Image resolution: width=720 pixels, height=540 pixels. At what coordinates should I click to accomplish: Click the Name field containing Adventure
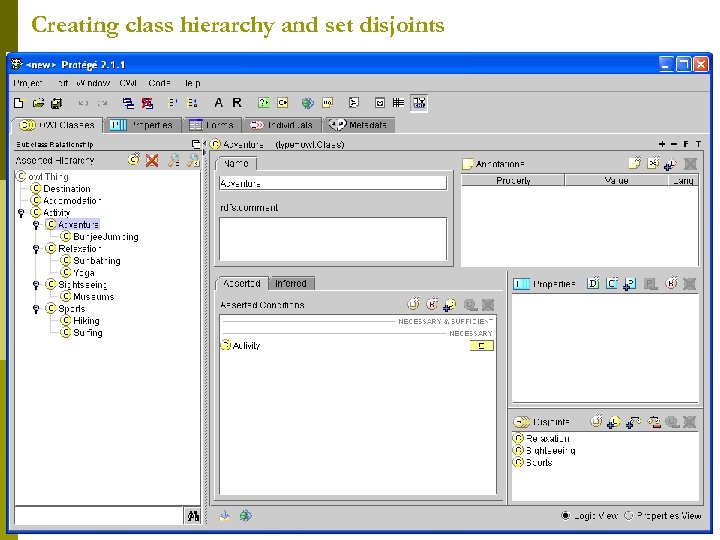(333, 184)
